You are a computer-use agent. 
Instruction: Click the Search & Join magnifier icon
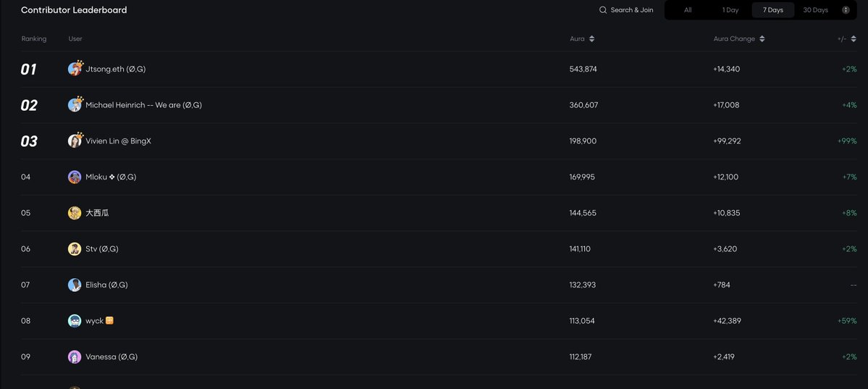point(603,10)
